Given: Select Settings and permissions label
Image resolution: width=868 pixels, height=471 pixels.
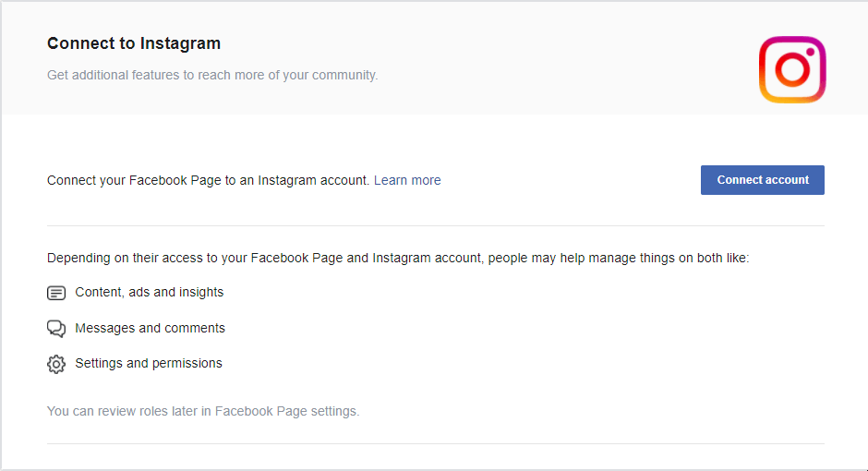Looking at the screenshot, I should point(149,363).
